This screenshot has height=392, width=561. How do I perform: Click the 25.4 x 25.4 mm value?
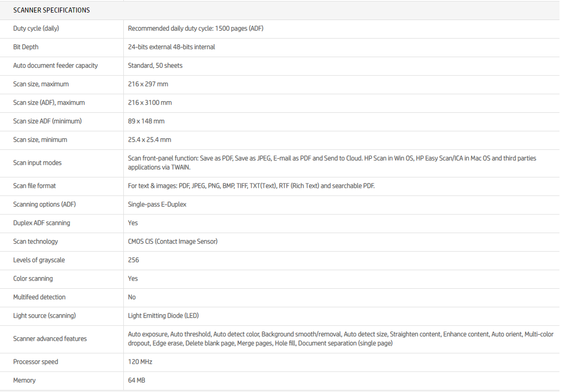pyautogui.click(x=149, y=140)
